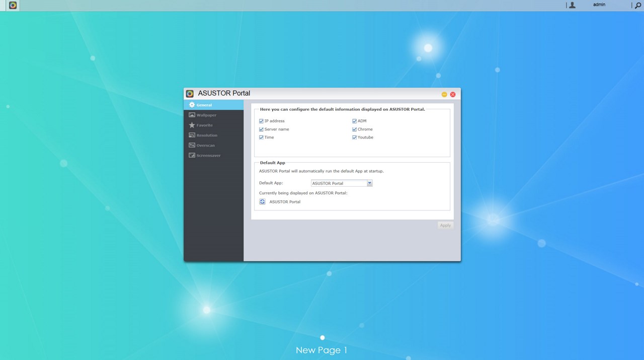Go to the Resolution tab
The image size is (644, 360).
[x=213, y=135]
